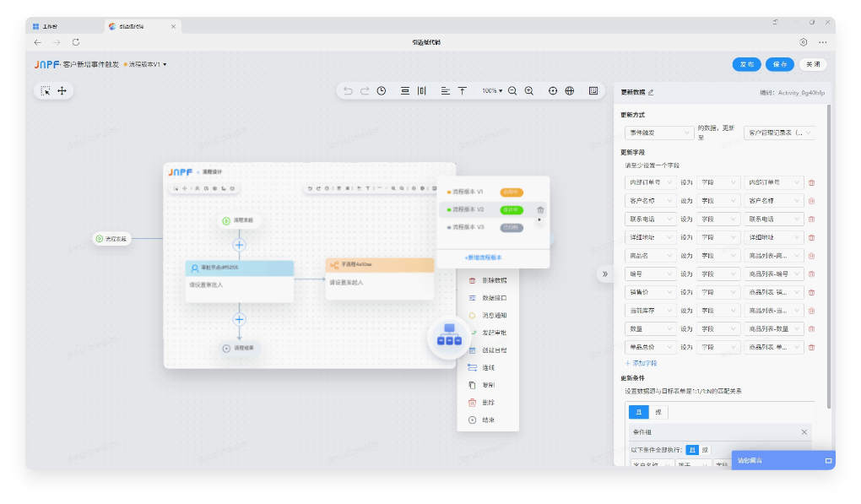The height and width of the screenshot is (504, 861).
Task: Delete the 商品名 field row
Action: pos(811,256)
